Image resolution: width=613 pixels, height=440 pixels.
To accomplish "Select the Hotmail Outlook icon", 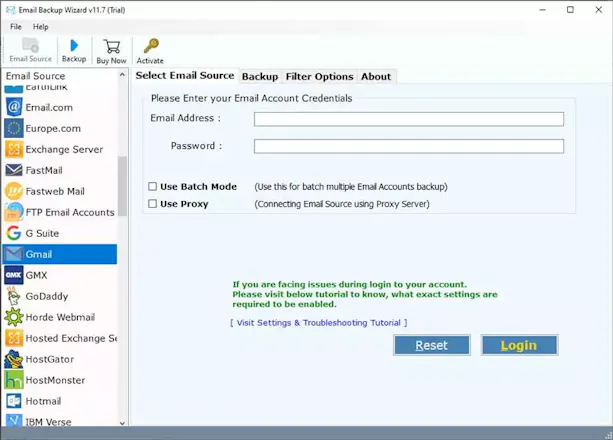I will click(14, 401).
